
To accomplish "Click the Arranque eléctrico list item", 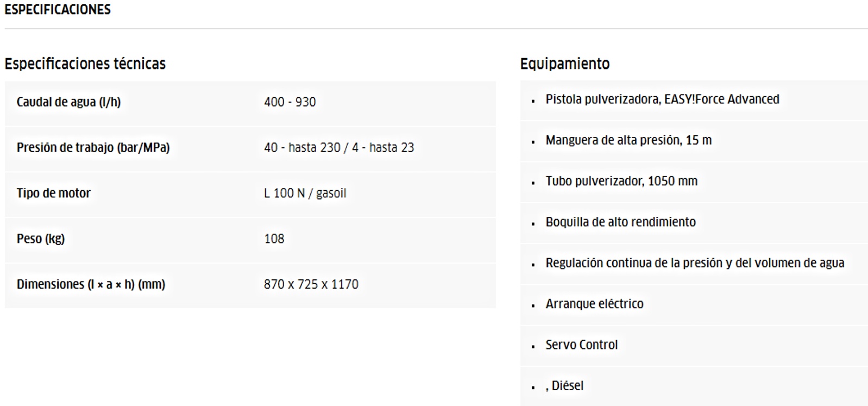I will tap(595, 304).
